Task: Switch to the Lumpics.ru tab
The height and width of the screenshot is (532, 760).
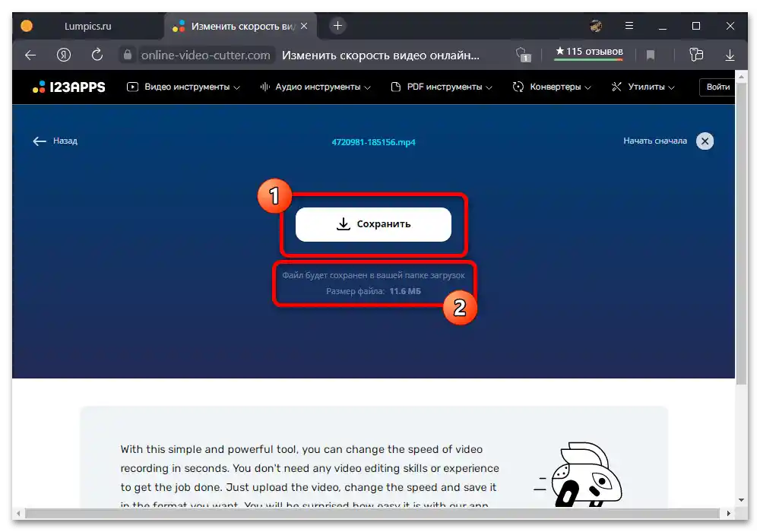Action: 87,26
